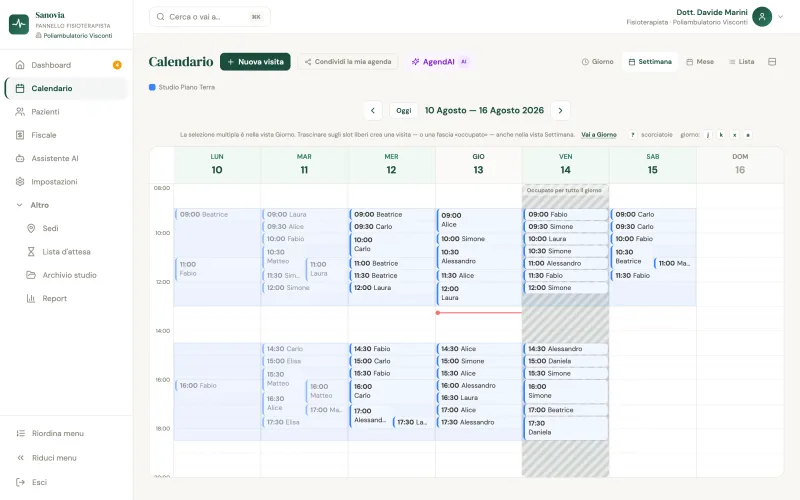Screen dimensions: 800x500
Task: Open Thursday 16:30 Laura appointment
Action: coord(479,398)
